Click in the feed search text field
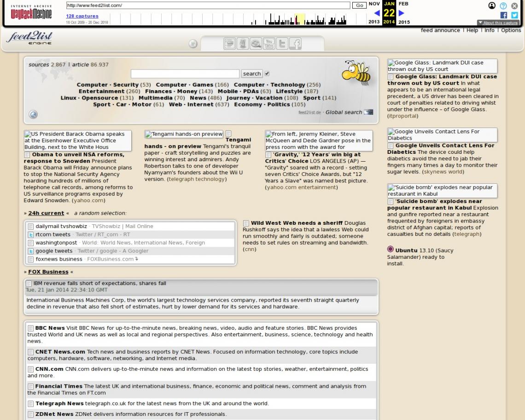This screenshot has height=420, width=525. [x=185, y=74]
